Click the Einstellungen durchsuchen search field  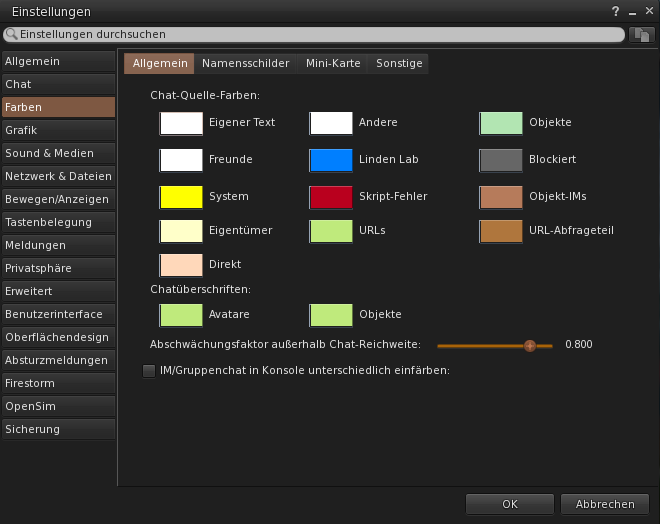pyautogui.click(x=320, y=34)
